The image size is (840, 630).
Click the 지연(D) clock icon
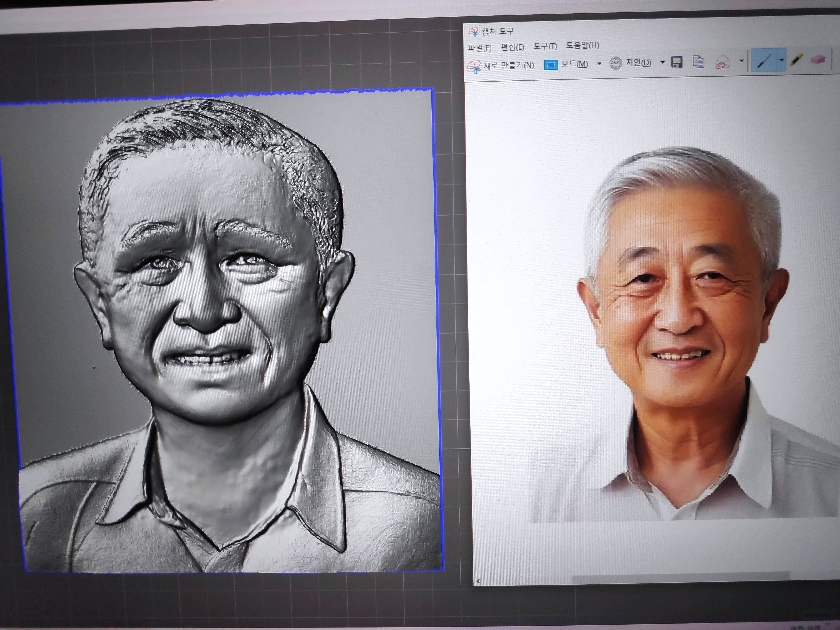click(615, 63)
